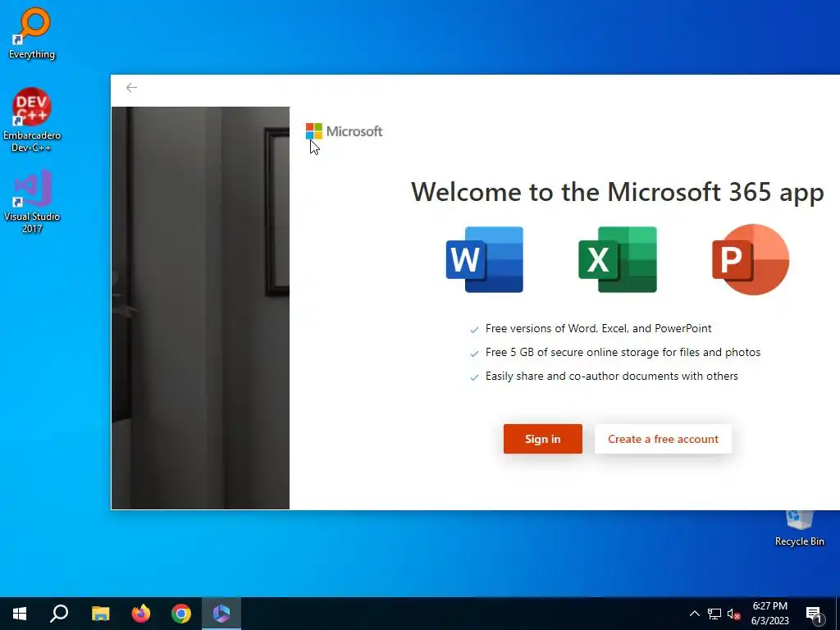Click 'Free versions of Word, Excel, and PowerPoint' text

(x=598, y=328)
